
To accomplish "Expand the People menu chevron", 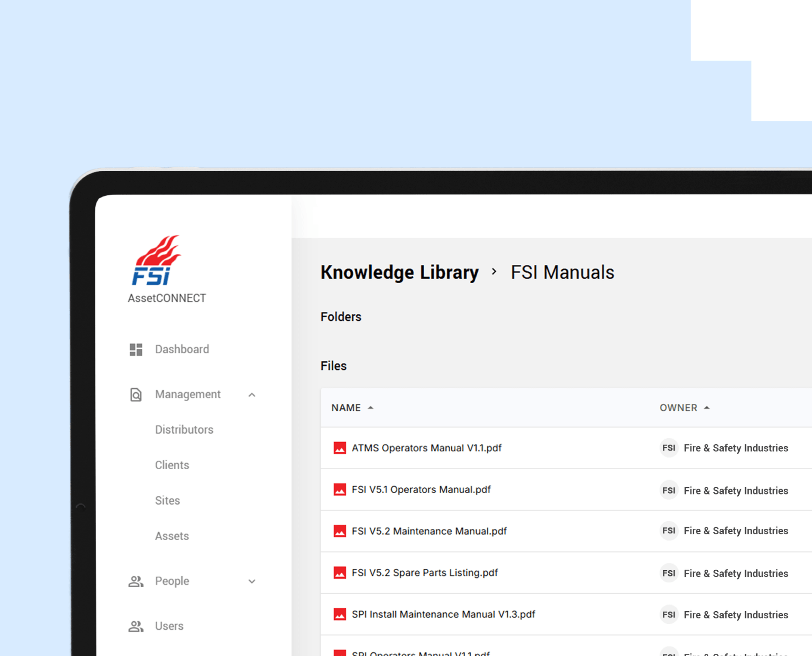I will coord(252,582).
